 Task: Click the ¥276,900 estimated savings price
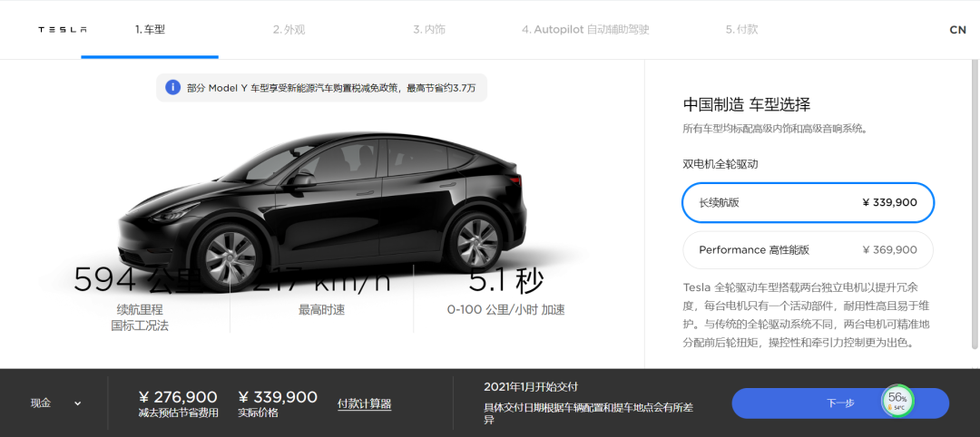tap(178, 397)
